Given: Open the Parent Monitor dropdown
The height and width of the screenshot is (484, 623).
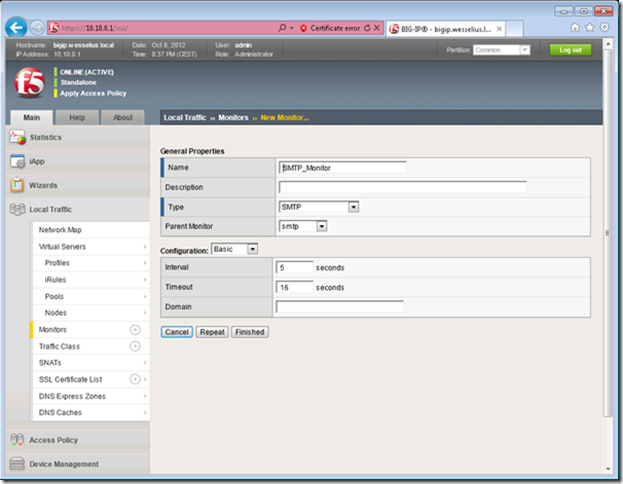Looking at the screenshot, I should click(x=303, y=226).
